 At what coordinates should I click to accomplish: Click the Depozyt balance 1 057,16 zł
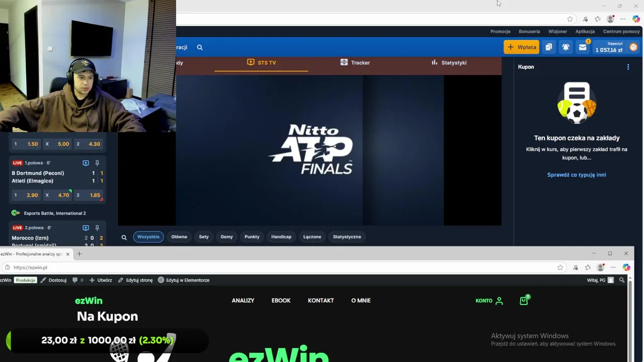point(609,47)
